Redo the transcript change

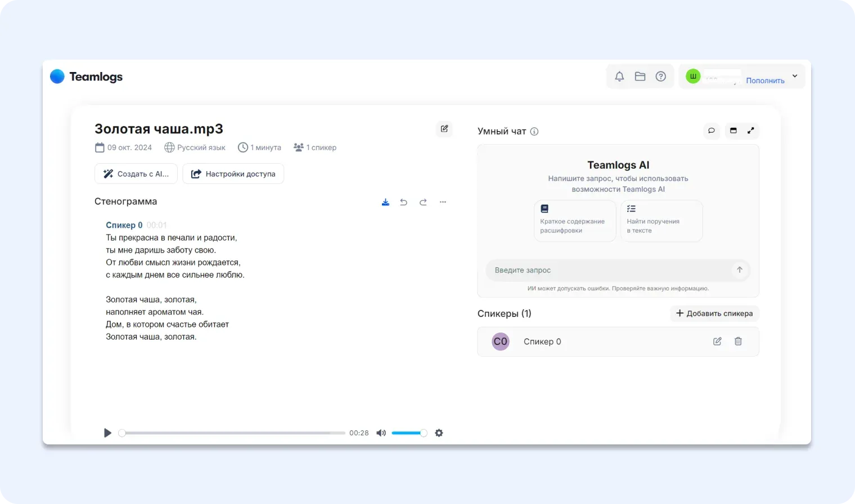coord(423,202)
